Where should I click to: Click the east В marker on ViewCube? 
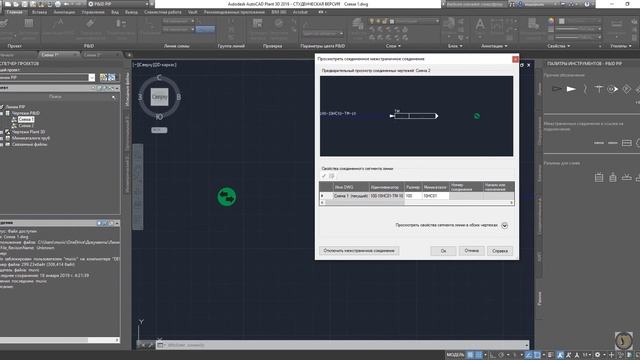(x=178, y=97)
